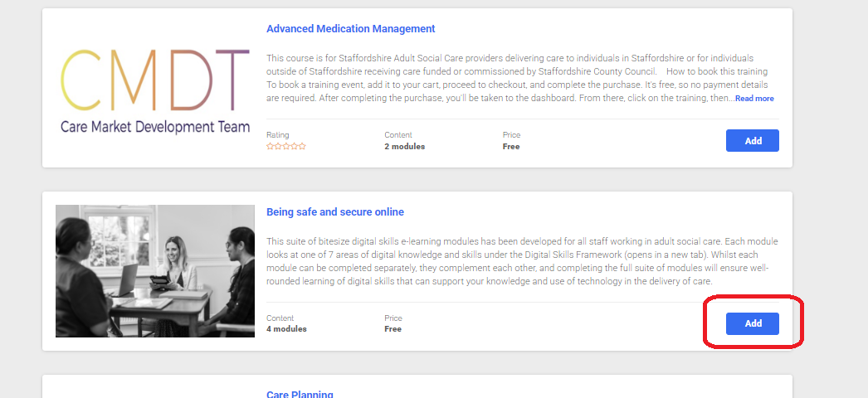Select the fifth rating star
The width and height of the screenshot is (868, 398).
[302, 146]
